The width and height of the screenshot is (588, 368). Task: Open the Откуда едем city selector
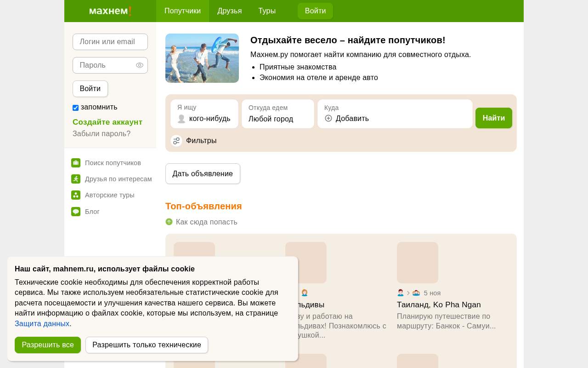(x=278, y=114)
